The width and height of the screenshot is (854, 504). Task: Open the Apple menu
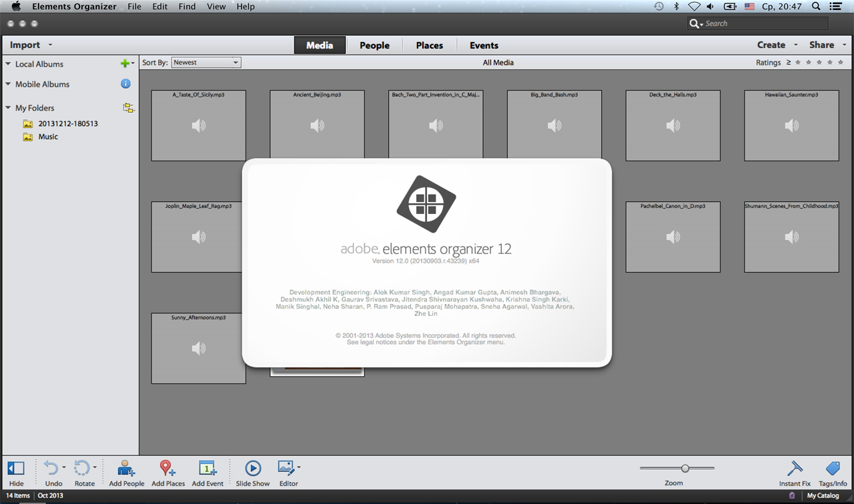16,6
